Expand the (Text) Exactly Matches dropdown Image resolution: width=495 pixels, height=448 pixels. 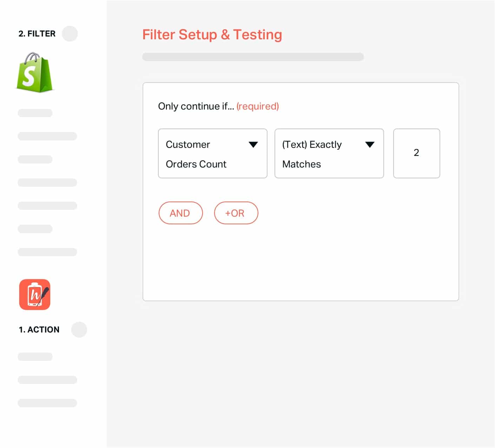[x=329, y=153]
